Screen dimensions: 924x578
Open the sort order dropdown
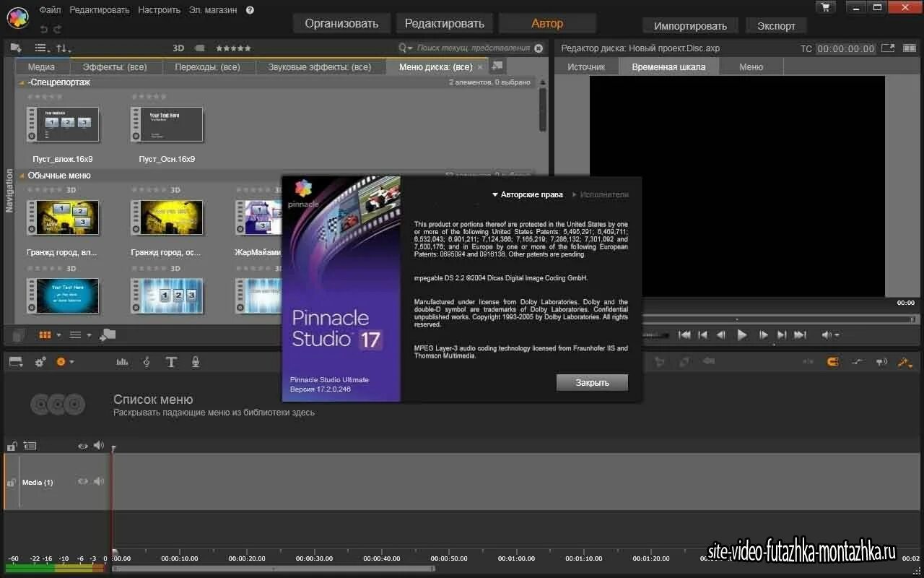[x=64, y=48]
